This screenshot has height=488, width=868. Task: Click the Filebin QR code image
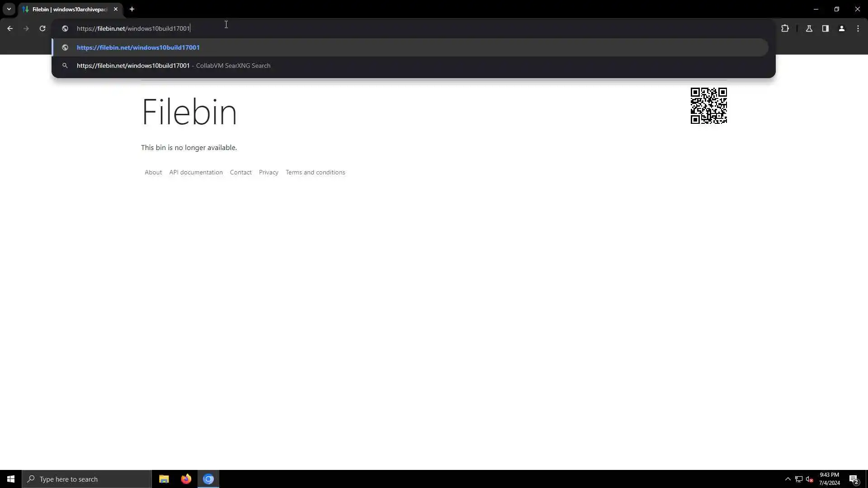(x=708, y=106)
